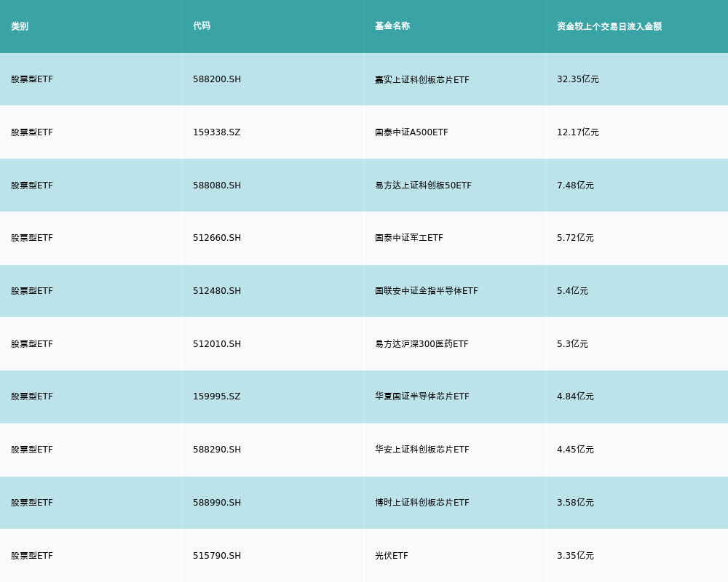Select the amount 32.35亿元
Screen dimensions: 728x582
tap(577, 79)
